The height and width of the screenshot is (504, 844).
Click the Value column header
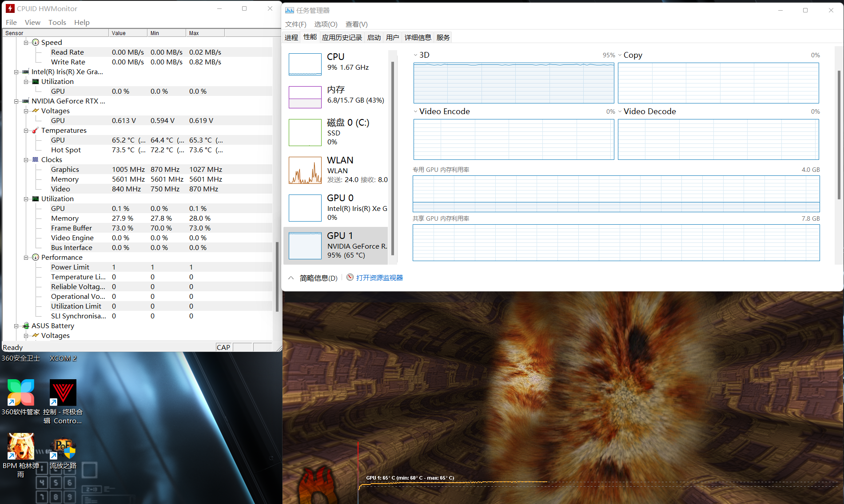(x=128, y=33)
